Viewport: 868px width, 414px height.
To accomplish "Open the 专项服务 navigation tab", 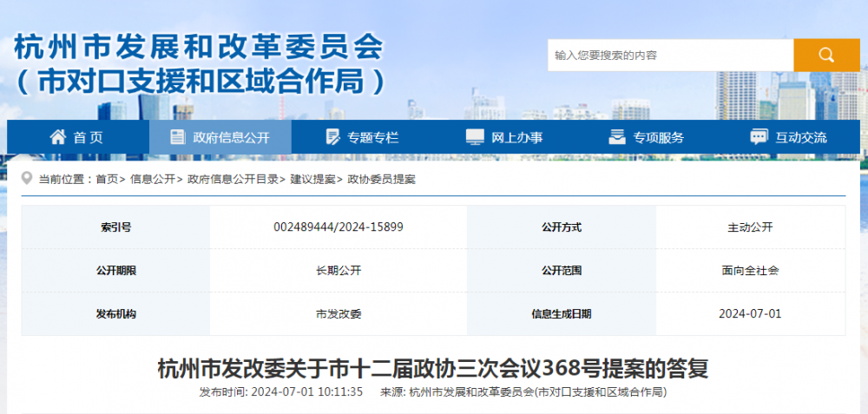I will [647, 137].
